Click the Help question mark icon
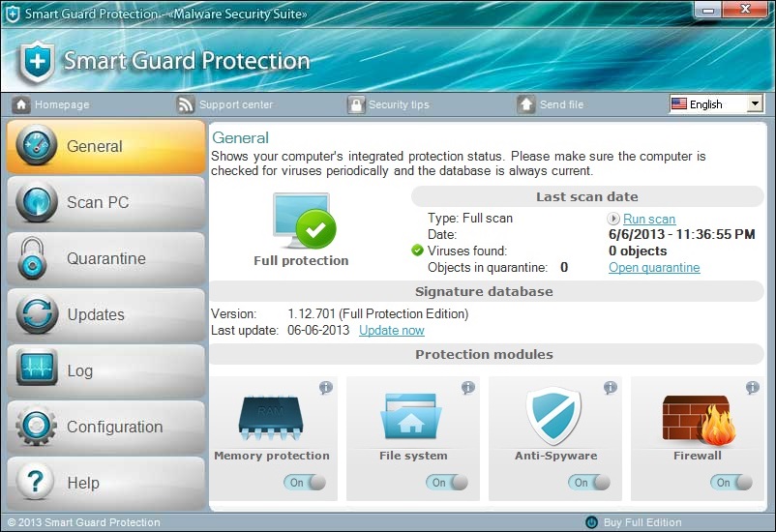The image size is (776, 532). (35, 482)
